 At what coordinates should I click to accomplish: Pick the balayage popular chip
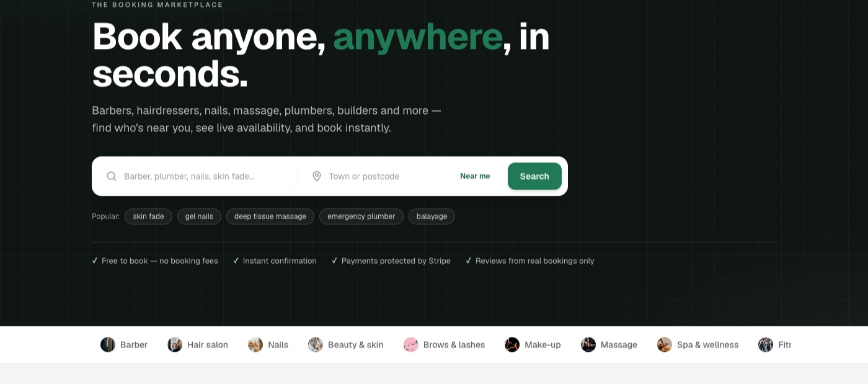pos(432,216)
